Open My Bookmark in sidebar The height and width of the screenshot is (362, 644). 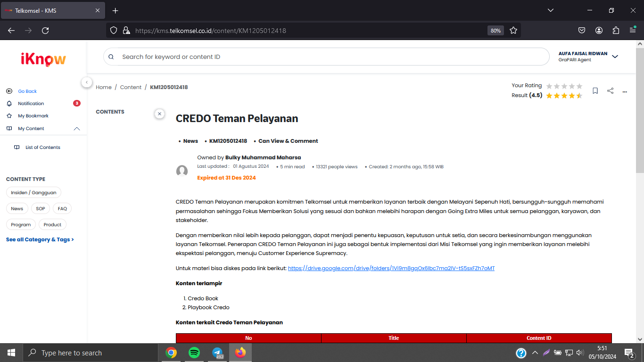(33, 116)
